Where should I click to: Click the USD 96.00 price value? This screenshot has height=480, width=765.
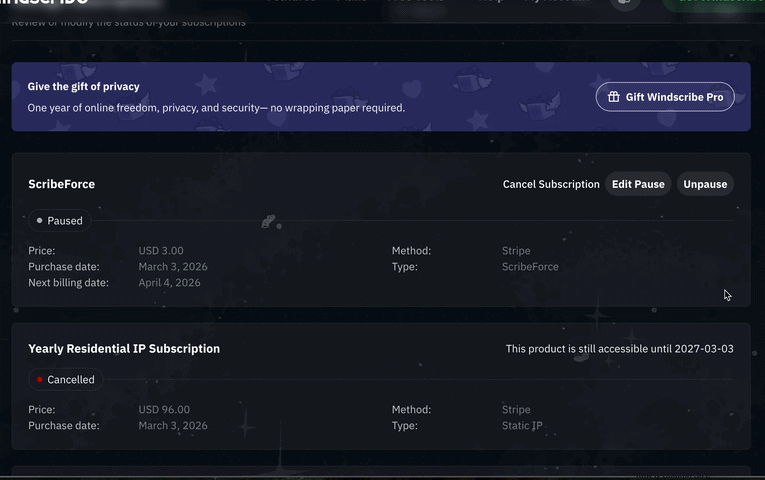click(164, 410)
